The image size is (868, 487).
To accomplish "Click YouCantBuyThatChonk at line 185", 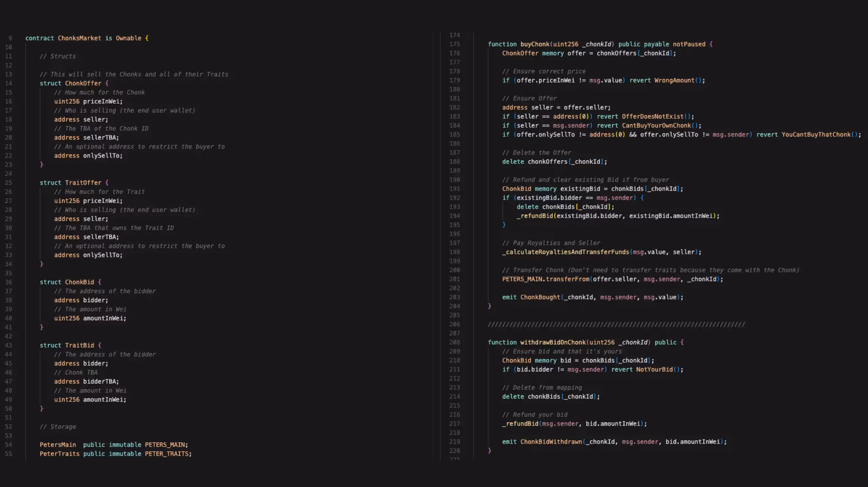I will click(x=816, y=134).
